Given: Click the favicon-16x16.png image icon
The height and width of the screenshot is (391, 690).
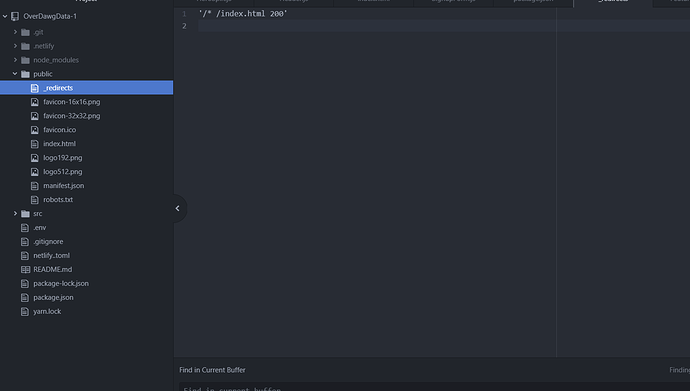Looking at the screenshot, I should tap(35, 102).
